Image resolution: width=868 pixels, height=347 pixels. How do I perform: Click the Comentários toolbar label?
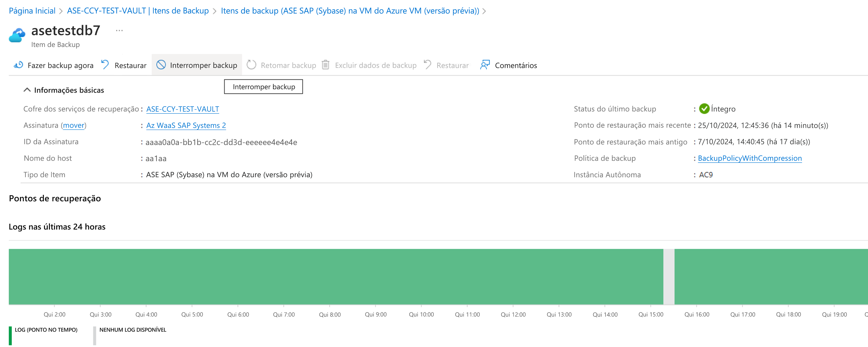click(516, 65)
